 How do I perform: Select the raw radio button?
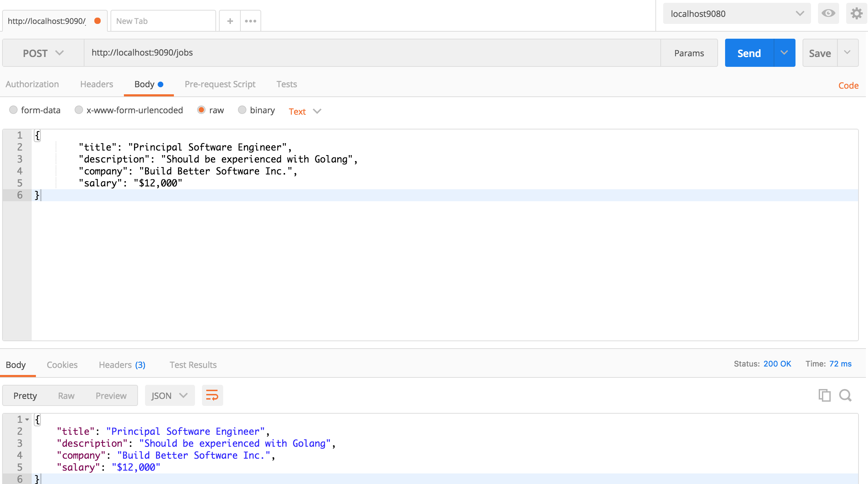(x=202, y=110)
